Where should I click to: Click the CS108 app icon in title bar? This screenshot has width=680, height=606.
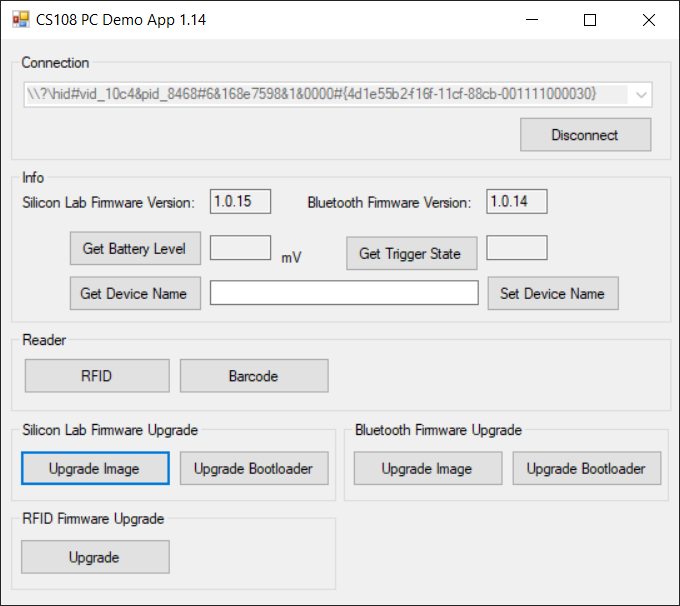point(20,20)
